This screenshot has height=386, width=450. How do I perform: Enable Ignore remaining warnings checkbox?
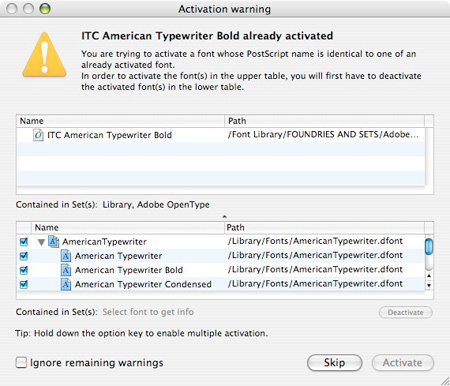[x=21, y=362]
